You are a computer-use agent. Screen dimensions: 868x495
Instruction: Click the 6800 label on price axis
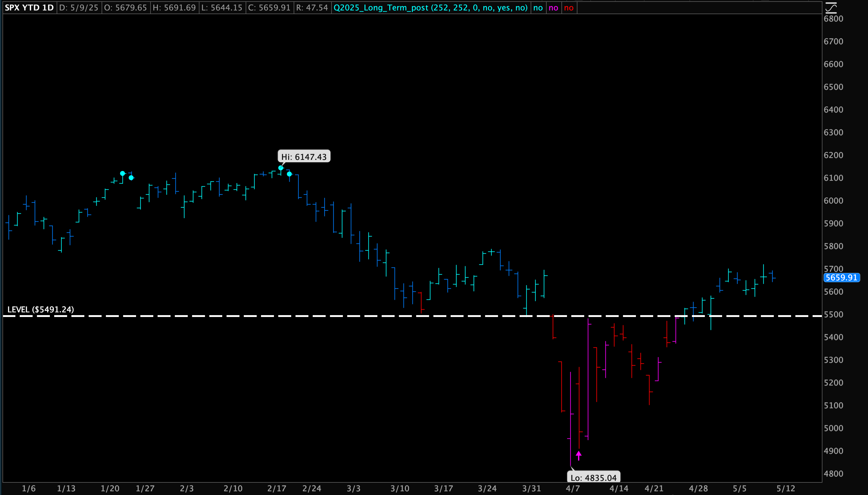pyautogui.click(x=833, y=19)
